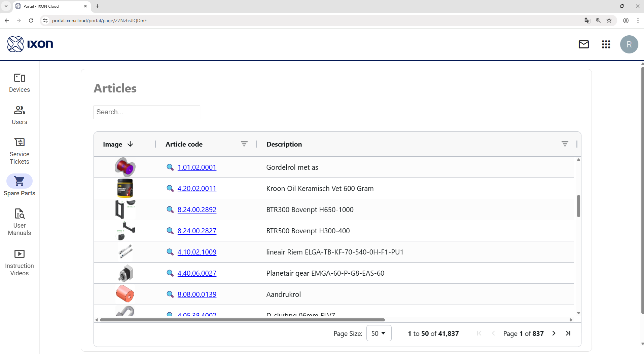Click the horizontal table scrollbar
This screenshot has height=354, width=644.
click(242, 320)
